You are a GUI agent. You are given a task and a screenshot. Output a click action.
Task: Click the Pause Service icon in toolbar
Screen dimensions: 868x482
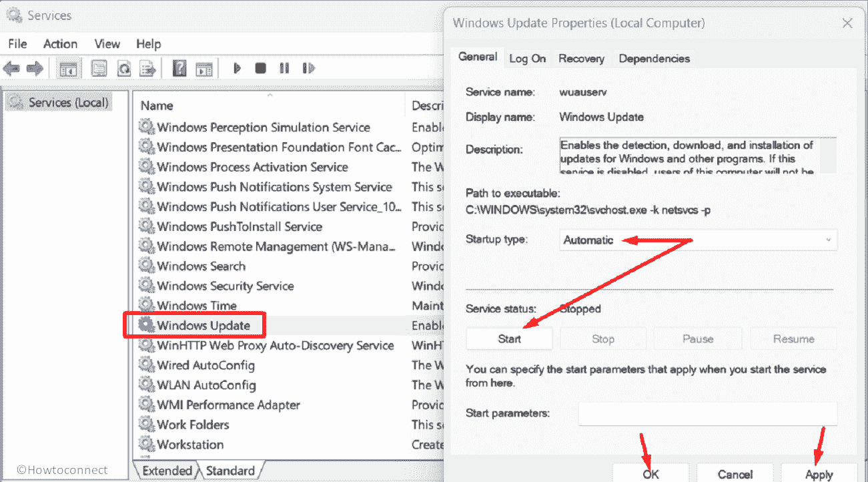point(284,68)
